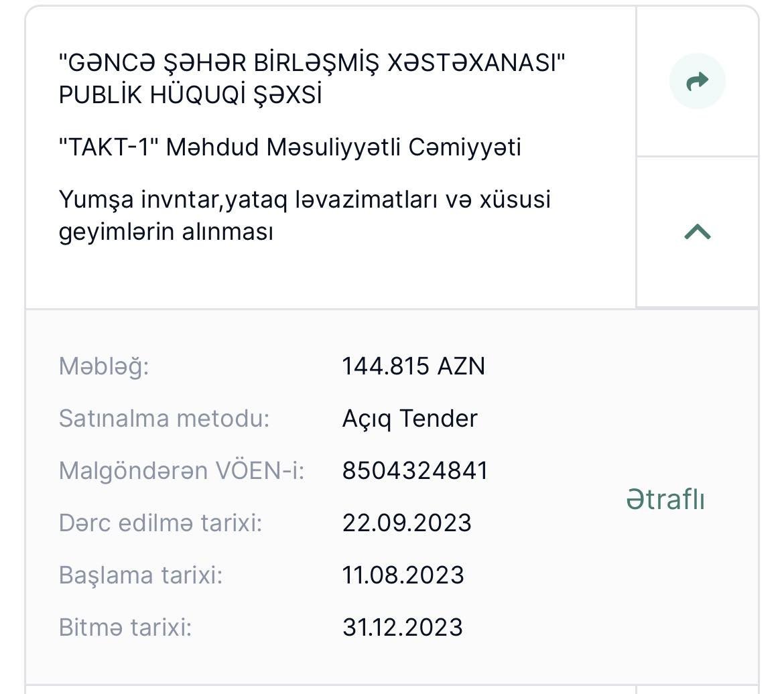Select the 144.815 AZN amount value
The image size is (784, 694).
click(413, 366)
